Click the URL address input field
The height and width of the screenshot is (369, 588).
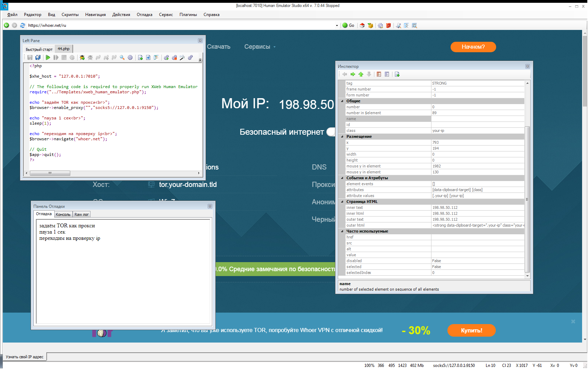(x=181, y=25)
